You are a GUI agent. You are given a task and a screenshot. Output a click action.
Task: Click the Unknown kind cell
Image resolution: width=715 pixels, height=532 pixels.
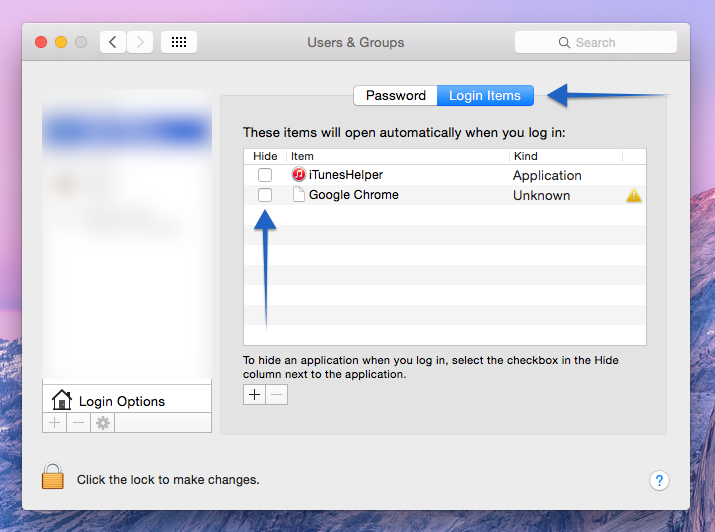[541, 196]
